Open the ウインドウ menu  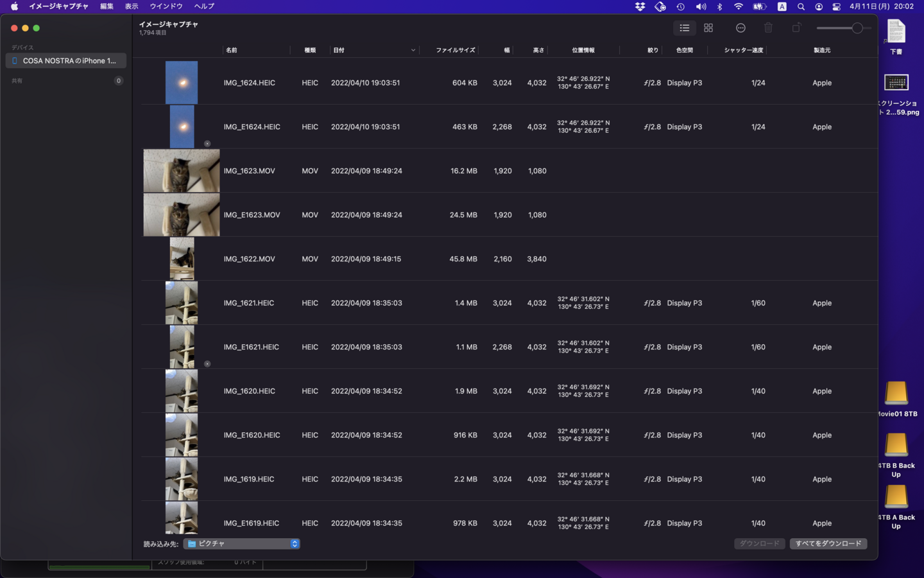tap(166, 6)
